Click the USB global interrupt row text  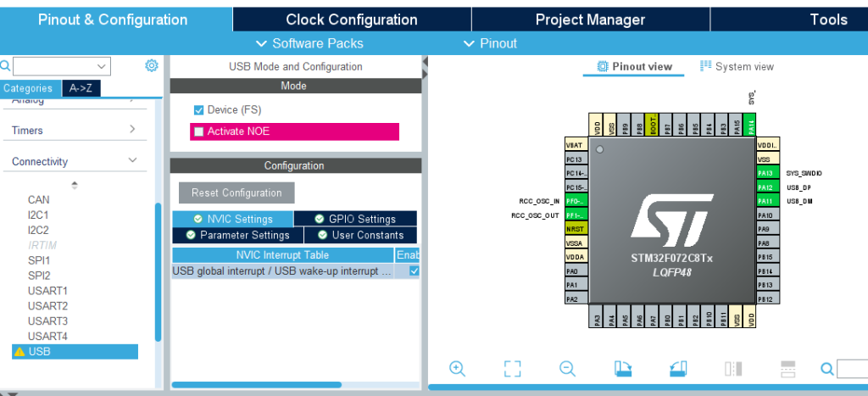[283, 271]
